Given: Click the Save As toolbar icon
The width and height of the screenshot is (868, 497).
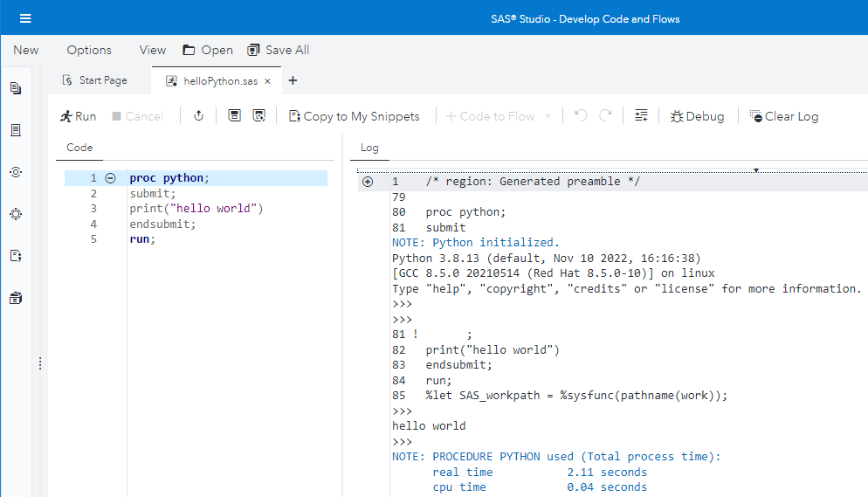Looking at the screenshot, I should click(258, 116).
